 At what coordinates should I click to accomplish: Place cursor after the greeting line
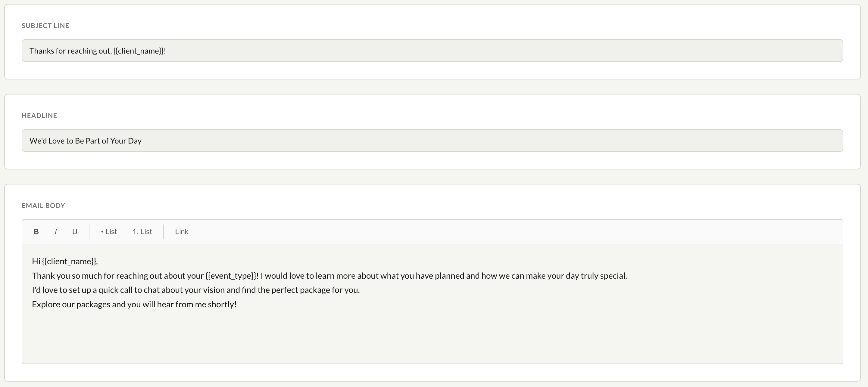coord(99,261)
